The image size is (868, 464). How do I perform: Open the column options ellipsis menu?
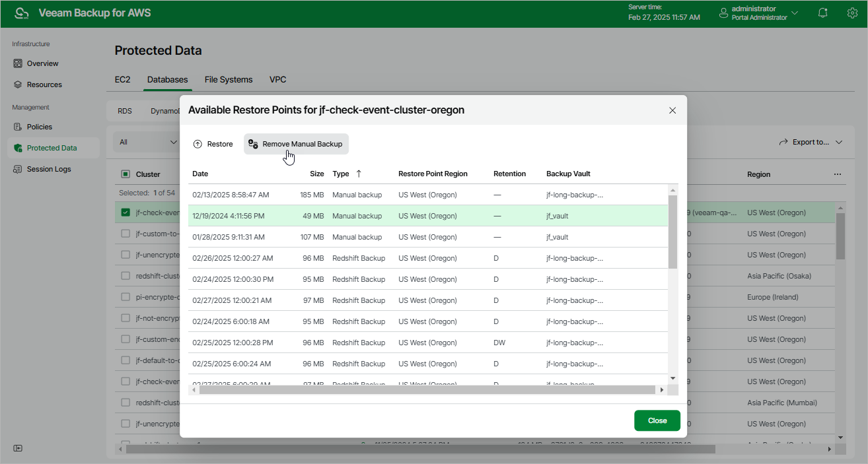pyautogui.click(x=838, y=174)
